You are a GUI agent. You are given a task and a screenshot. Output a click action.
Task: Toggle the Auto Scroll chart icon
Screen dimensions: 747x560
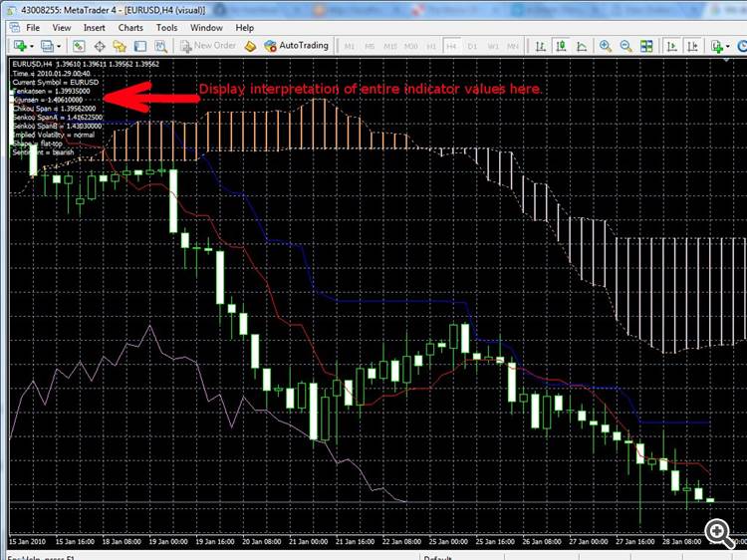671,46
